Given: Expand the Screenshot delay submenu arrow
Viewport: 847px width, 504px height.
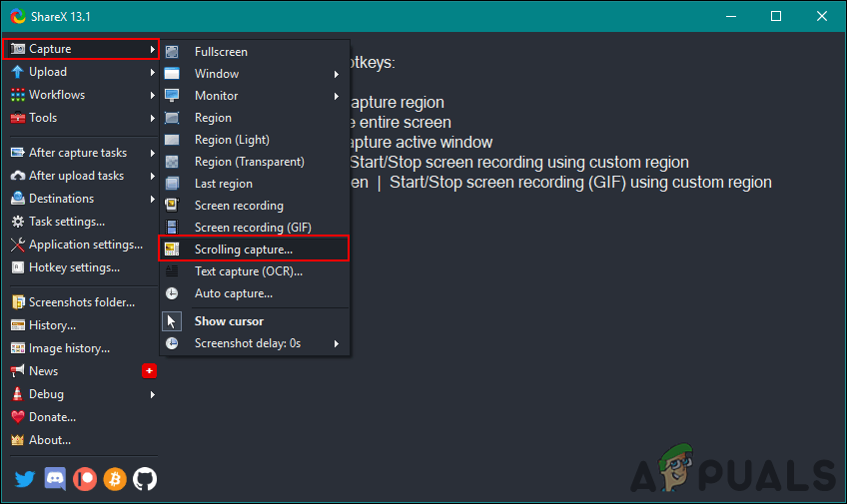Looking at the screenshot, I should click(x=337, y=343).
